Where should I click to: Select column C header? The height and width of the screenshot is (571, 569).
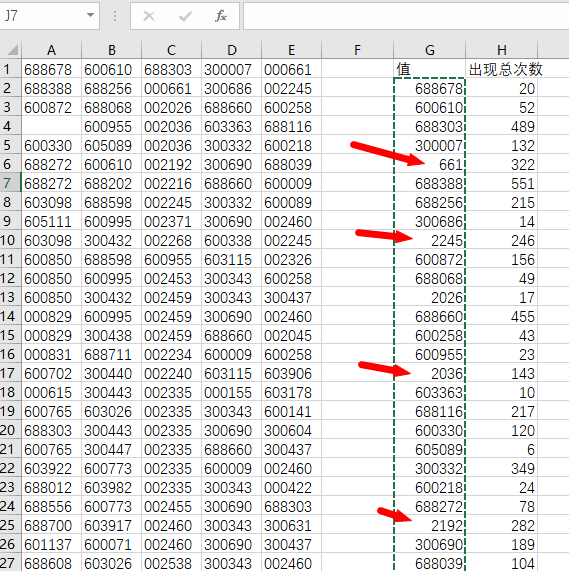pyautogui.click(x=171, y=50)
